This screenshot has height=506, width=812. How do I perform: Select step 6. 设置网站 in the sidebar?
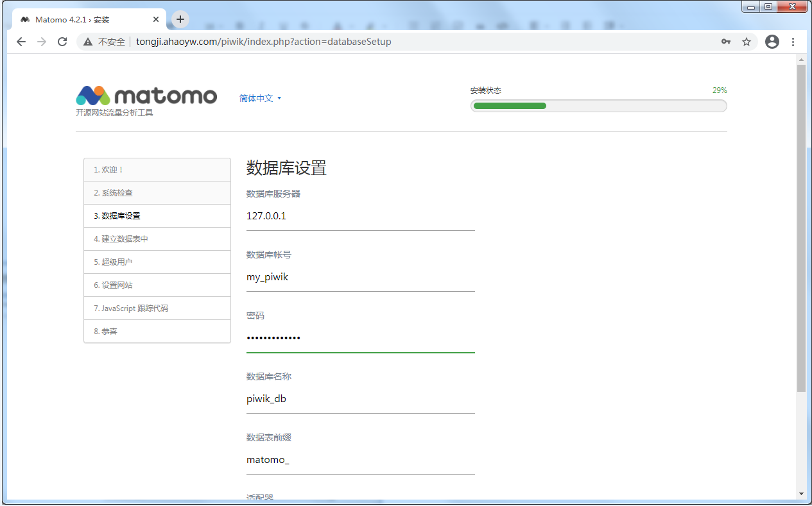[157, 285]
